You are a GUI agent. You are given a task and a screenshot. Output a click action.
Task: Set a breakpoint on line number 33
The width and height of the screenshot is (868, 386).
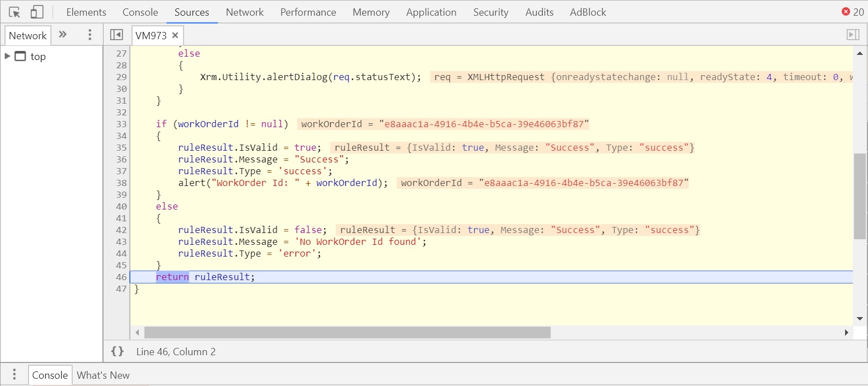(x=121, y=124)
